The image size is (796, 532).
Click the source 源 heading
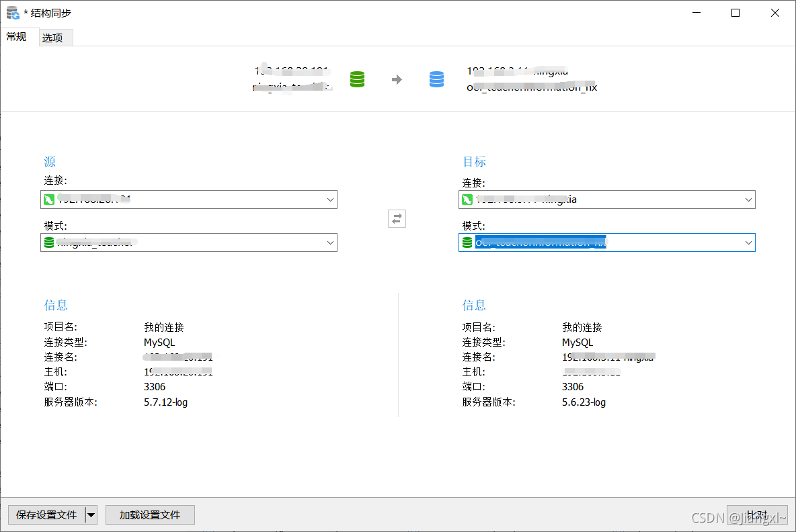(x=50, y=162)
